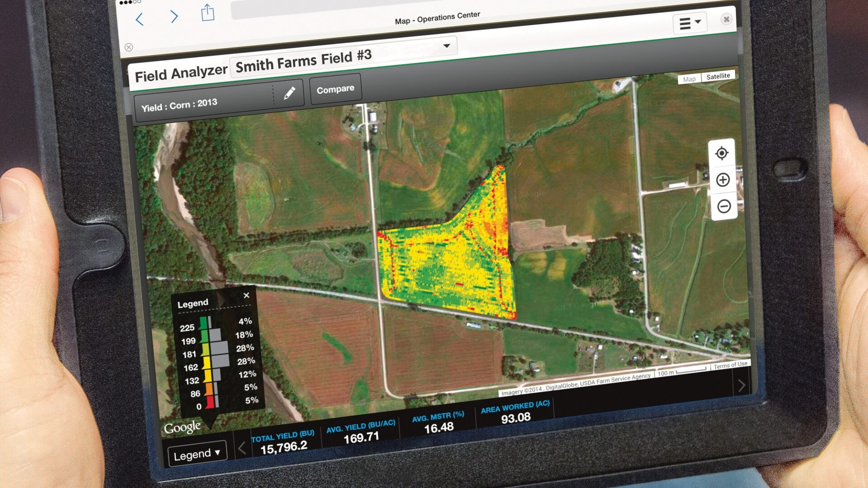This screenshot has width=868, height=488.
Task: Click the 4% legend percentage
Action: click(245, 321)
